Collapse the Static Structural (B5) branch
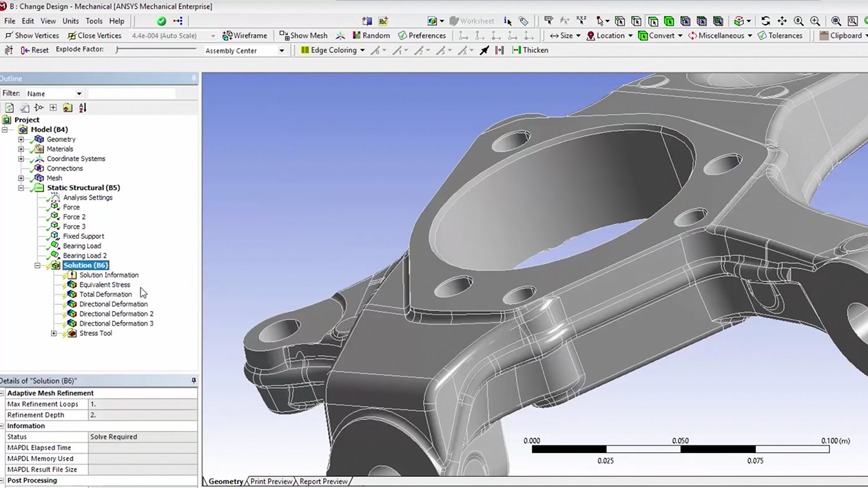868x488 pixels. tap(21, 188)
